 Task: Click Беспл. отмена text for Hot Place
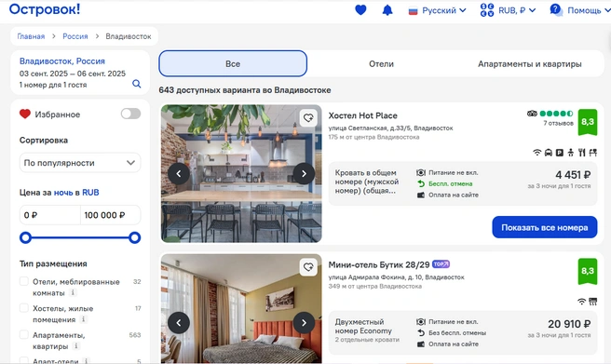451,183
